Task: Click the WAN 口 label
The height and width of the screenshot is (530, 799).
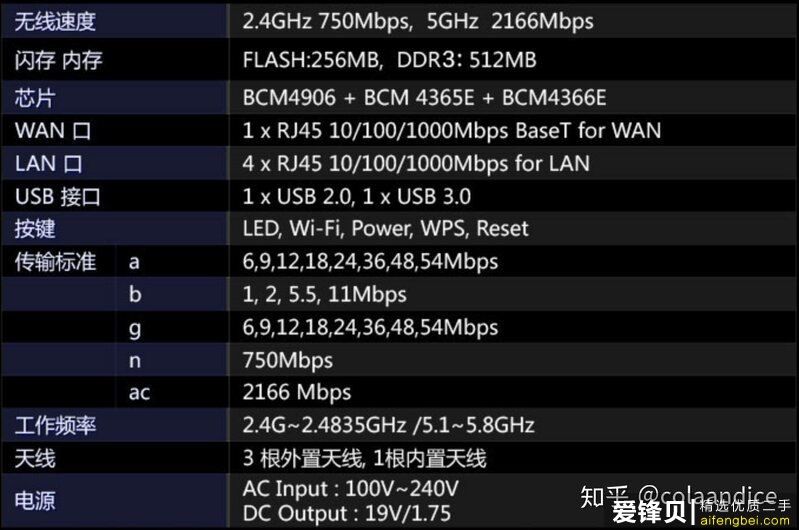Action: pos(53,130)
